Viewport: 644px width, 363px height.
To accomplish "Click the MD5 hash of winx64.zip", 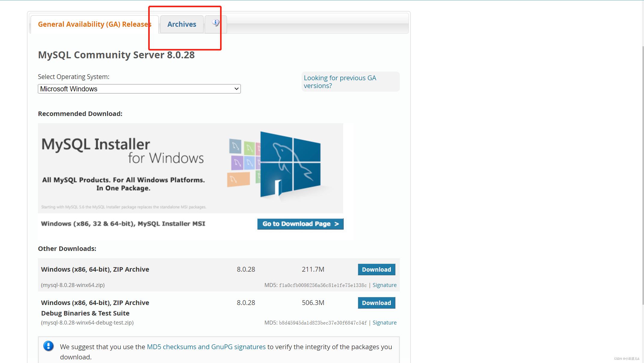I will 323,285.
